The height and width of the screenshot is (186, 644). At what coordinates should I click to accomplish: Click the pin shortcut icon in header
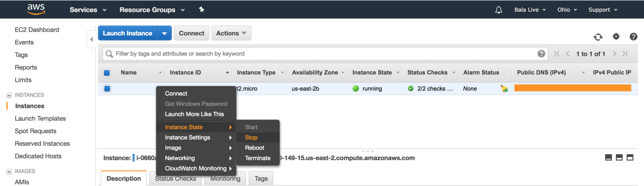click(202, 10)
